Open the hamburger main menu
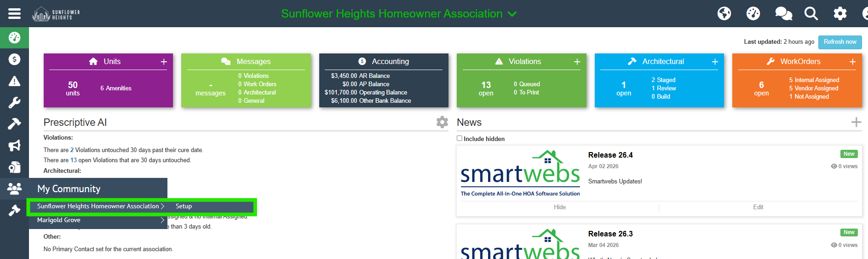The height and width of the screenshot is (259, 868). pos(14,13)
